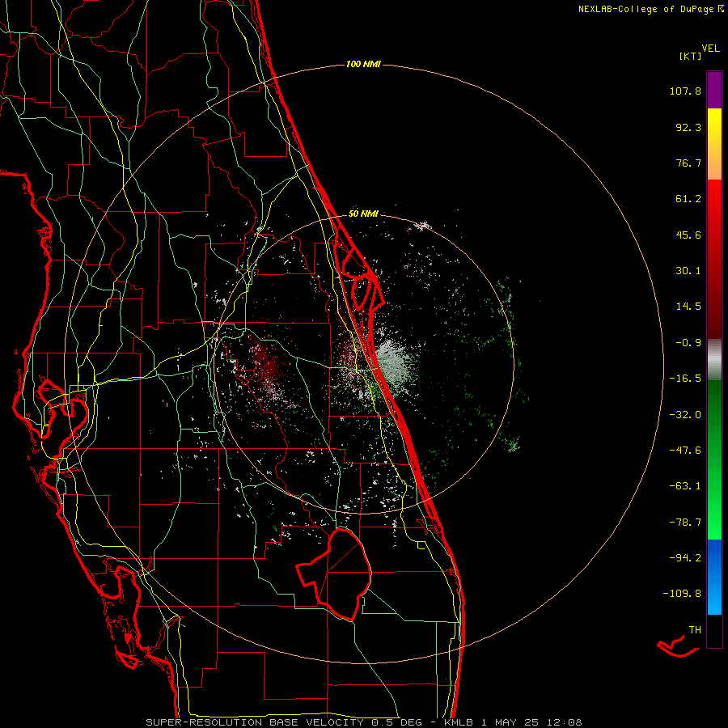Click the NEXLAB-College of DuPage credit text

(645, 9)
